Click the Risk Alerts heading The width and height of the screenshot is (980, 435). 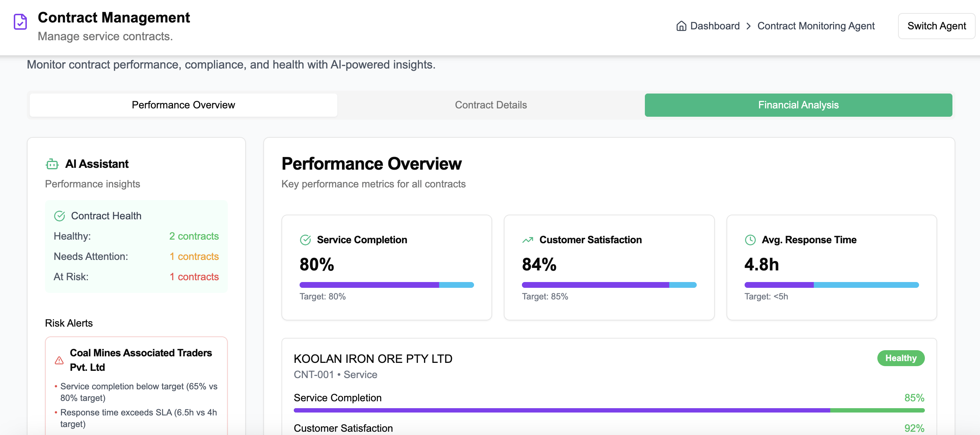tap(69, 323)
